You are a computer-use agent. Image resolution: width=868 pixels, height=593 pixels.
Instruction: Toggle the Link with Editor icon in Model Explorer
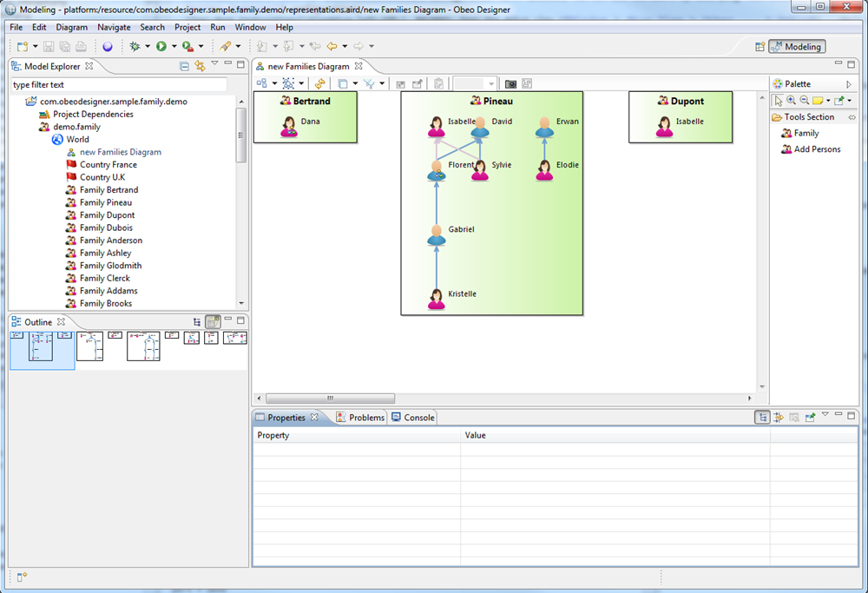(x=198, y=66)
